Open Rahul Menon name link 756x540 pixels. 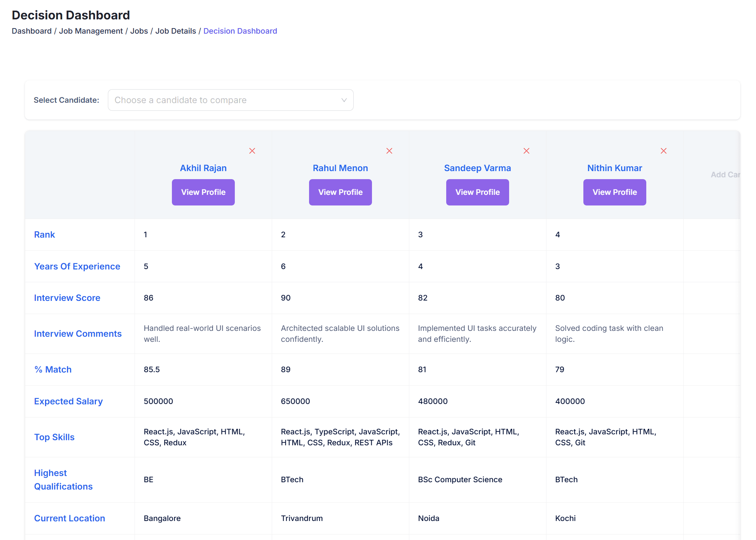[340, 168]
